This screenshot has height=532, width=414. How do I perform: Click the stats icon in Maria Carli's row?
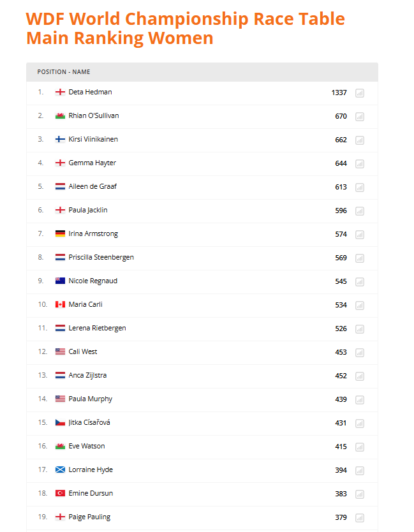359,306
